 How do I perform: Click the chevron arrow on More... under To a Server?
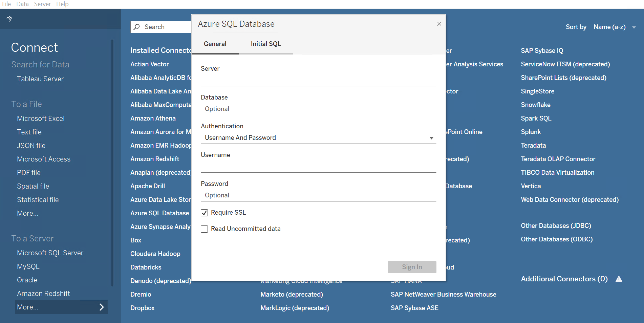pos(101,307)
